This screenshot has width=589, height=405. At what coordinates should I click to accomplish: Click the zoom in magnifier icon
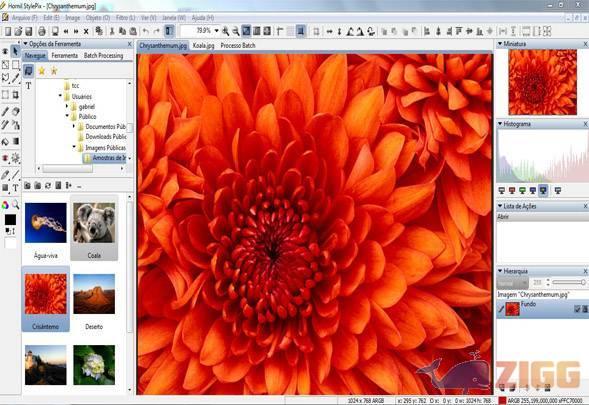tap(225, 31)
